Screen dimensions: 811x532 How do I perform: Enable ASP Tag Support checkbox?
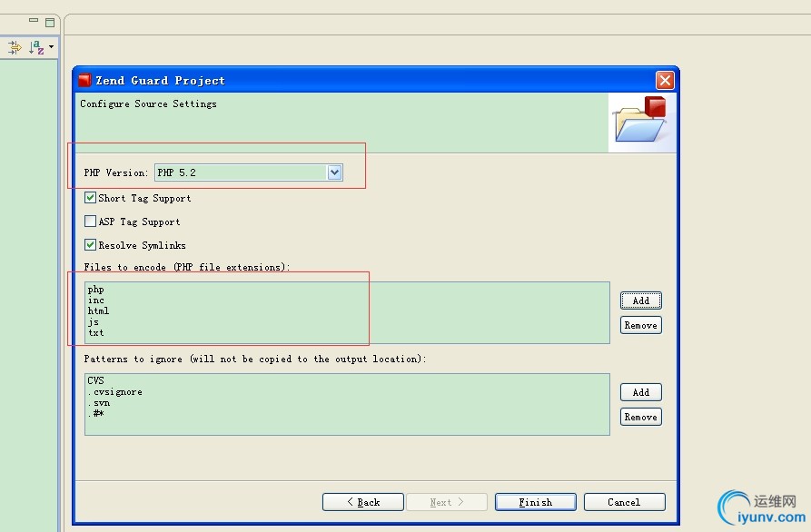click(91, 222)
